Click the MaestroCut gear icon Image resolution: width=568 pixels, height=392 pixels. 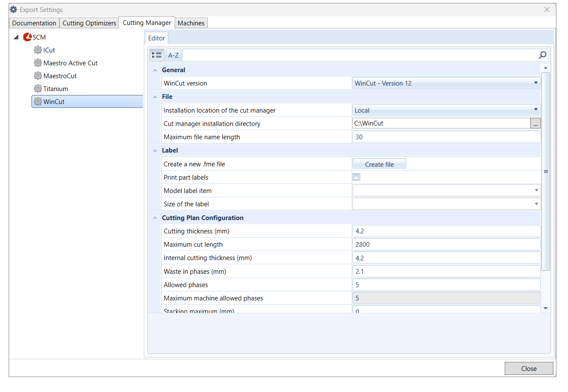click(38, 76)
